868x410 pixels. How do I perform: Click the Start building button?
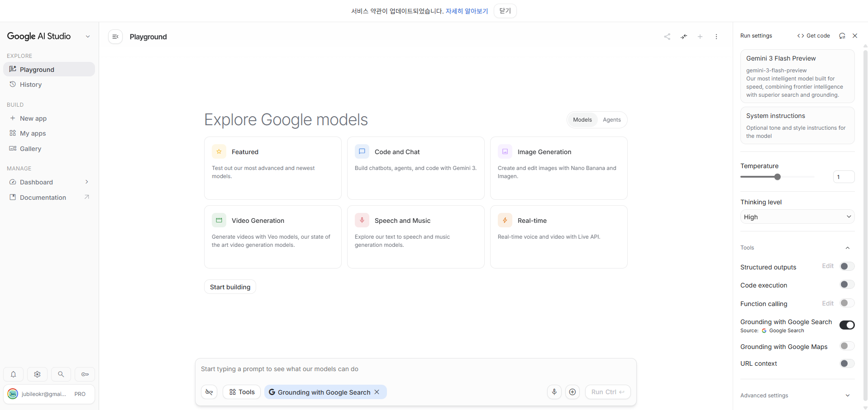(230, 287)
